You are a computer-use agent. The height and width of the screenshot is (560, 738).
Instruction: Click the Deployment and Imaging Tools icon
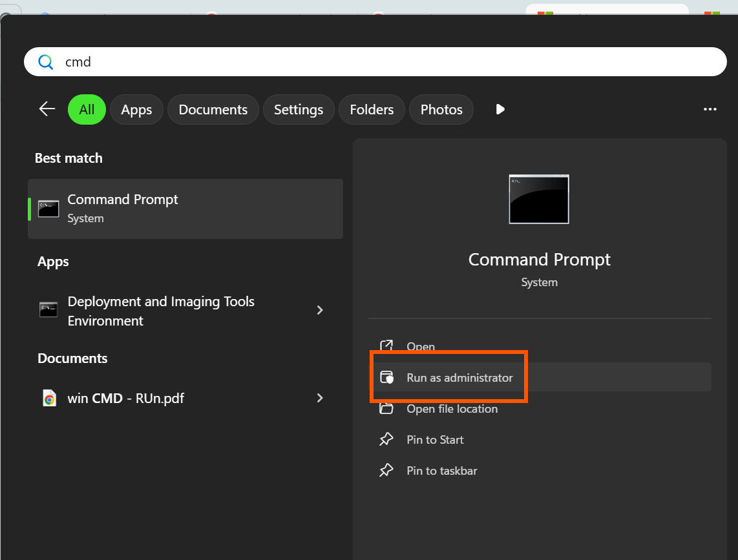[48, 309]
